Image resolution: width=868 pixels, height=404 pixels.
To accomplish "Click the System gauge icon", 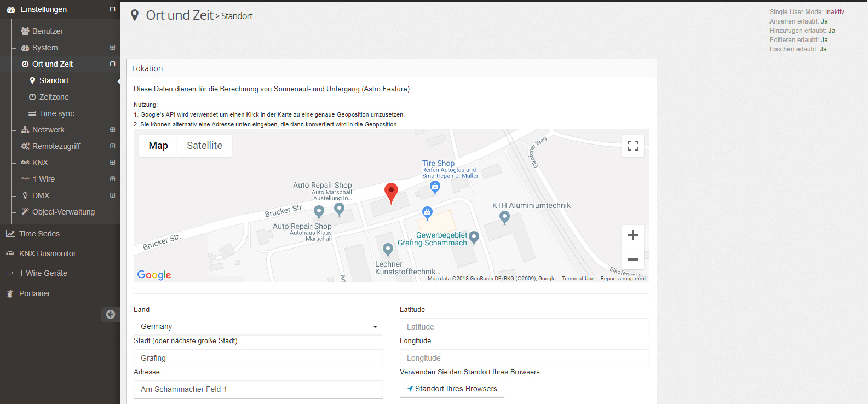I will pos(25,48).
